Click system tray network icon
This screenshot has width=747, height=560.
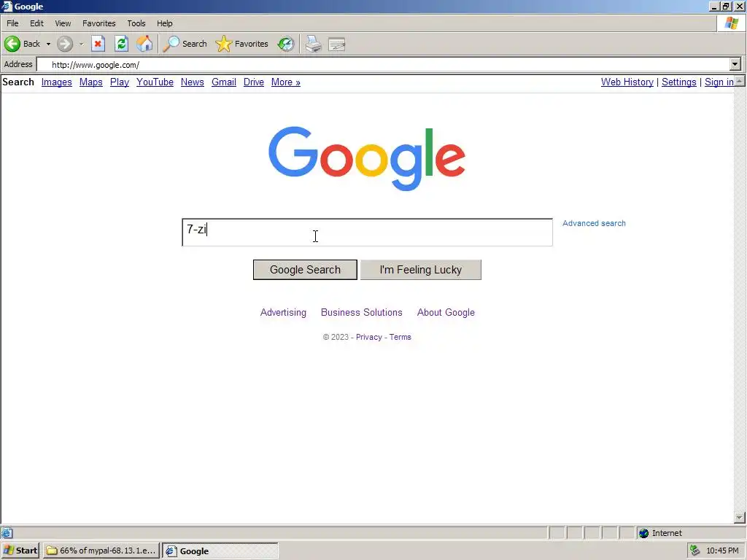tap(694, 551)
